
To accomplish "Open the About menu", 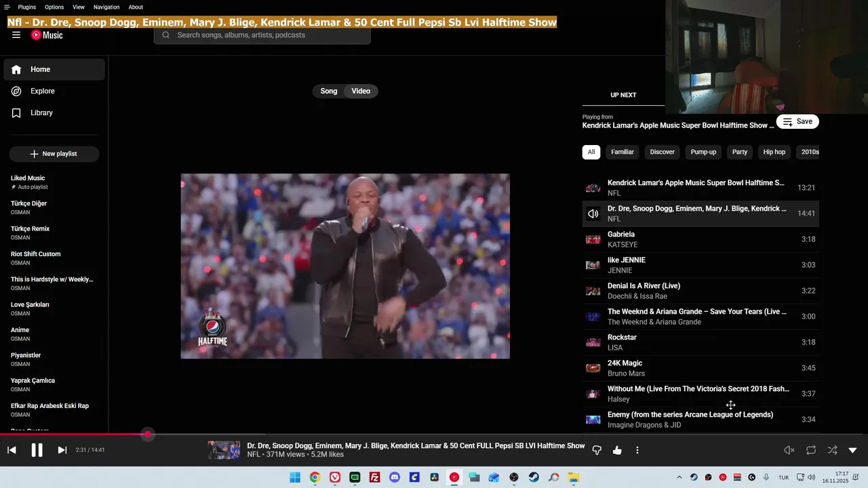I will click(x=136, y=7).
